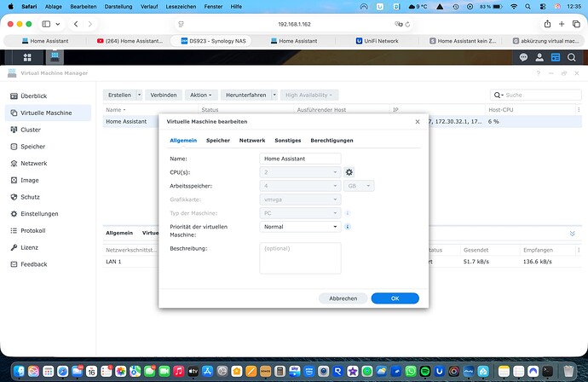This screenshot has width=588, height=382.
Task: Open DSM notifications chat bubble icon
Action: (523, 58)
